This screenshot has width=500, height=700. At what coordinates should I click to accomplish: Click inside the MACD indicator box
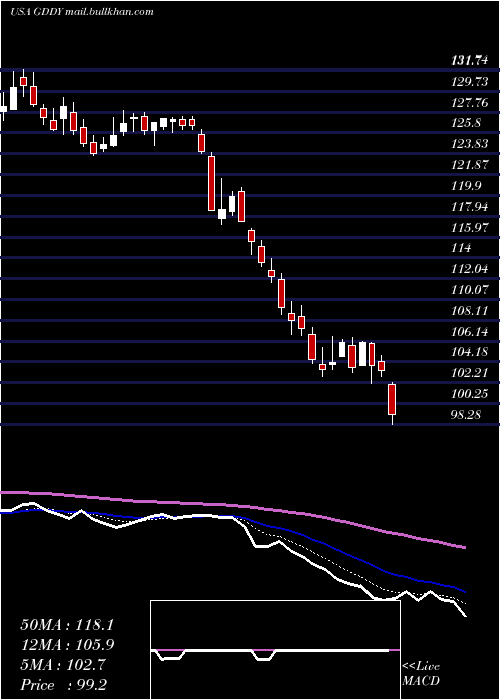click(275, 650)
